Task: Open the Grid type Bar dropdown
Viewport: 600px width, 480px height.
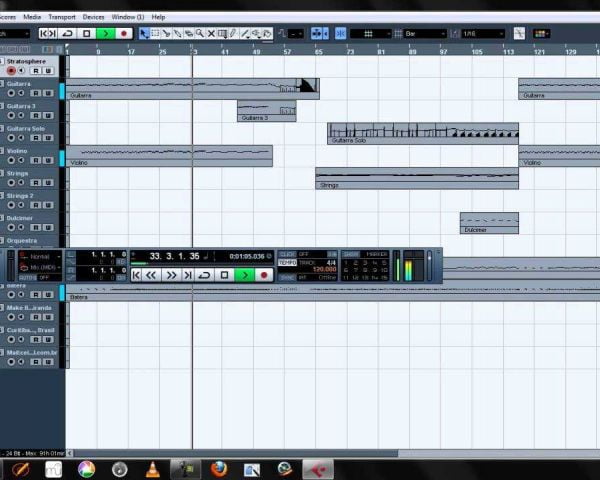Action: tap(425, 34)
